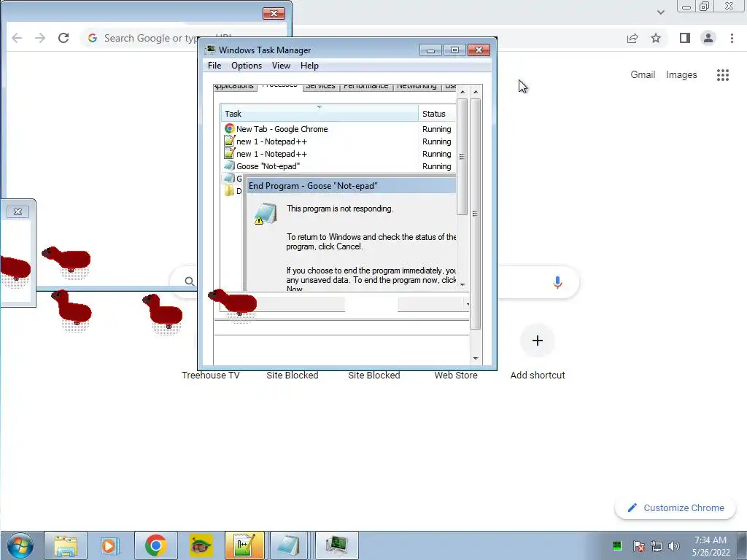The height and width of the screenshot is (560, 747).
Task: Select the Goose "Not-epad" Running task row
Action: [x=338, y=166]
